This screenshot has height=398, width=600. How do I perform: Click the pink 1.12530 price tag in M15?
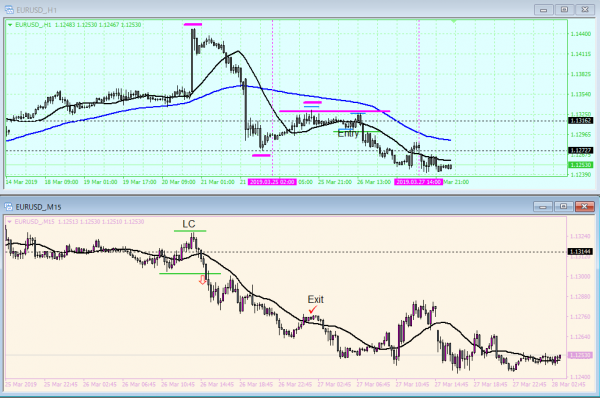[580, 356]
